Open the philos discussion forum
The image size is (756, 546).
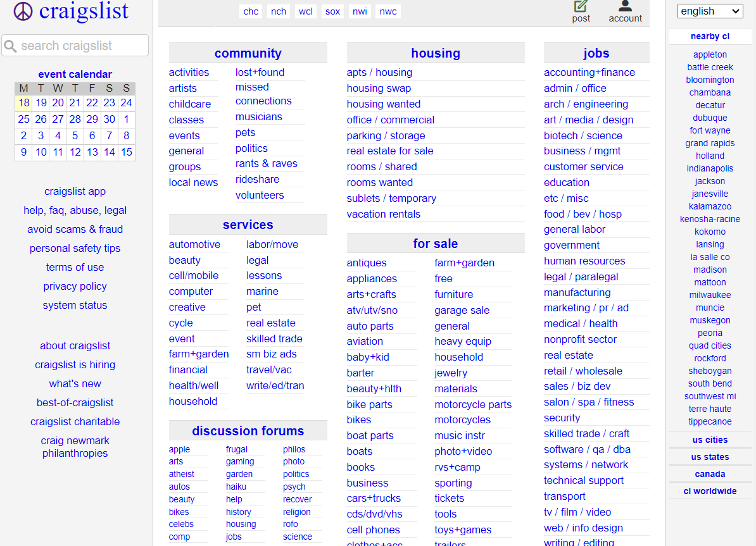pyautogui.click(x=294, y=449)
